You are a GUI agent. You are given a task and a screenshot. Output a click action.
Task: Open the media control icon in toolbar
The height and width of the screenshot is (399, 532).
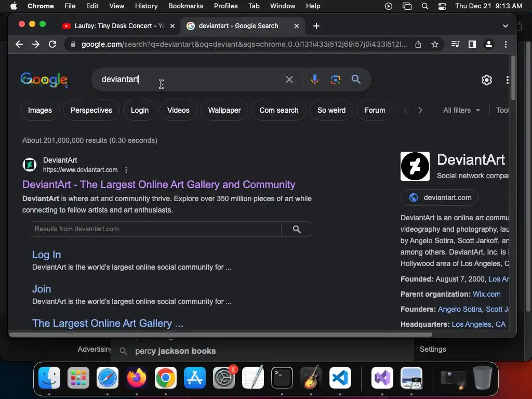[x=455, y=44]
